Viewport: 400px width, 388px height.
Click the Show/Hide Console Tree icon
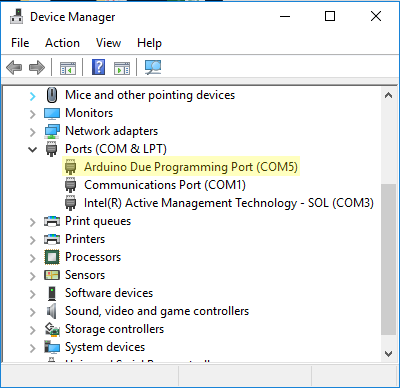(x=68, y=68)
